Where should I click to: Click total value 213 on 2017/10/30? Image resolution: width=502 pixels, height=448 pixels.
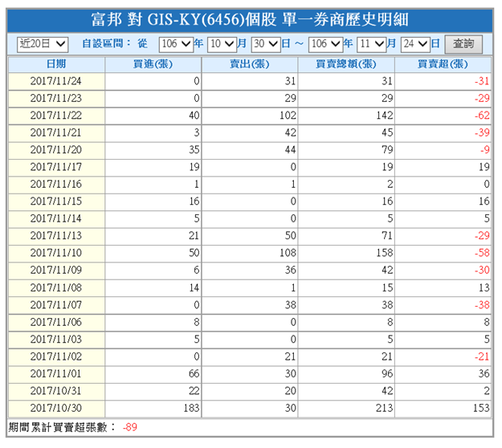(385, 409)
